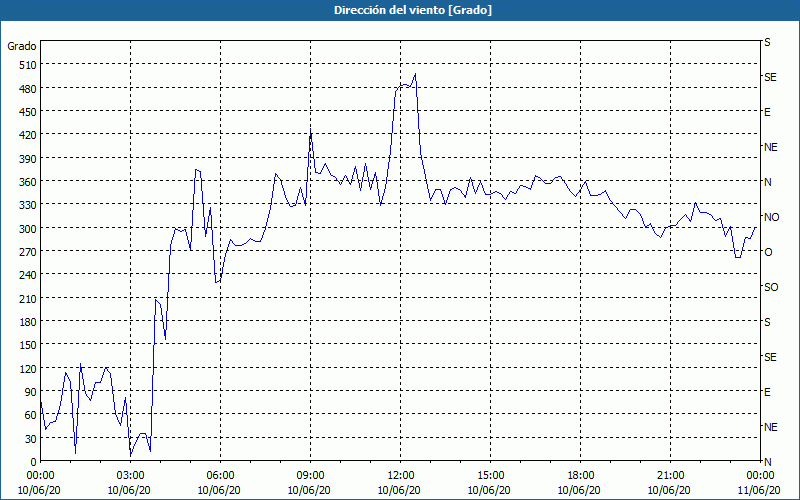800x500 pixels.
Task: Select the 510 value on the degree axis
Action: (x=28, y=65)
